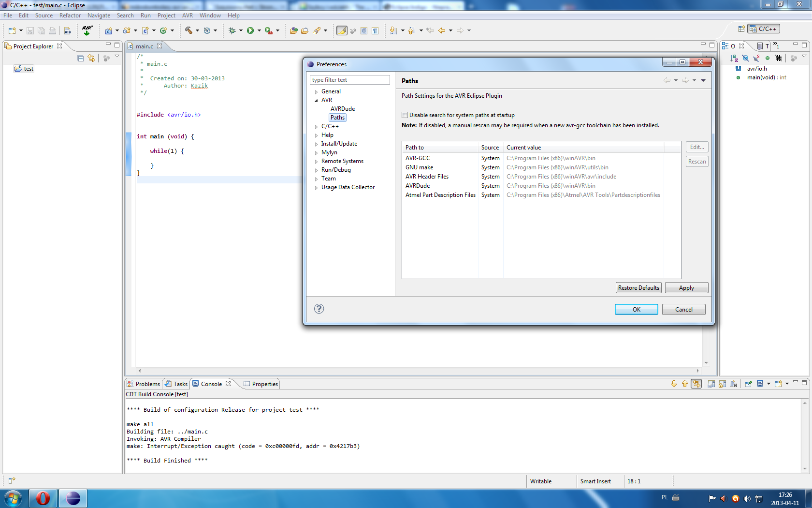The height and width of the screenshot is (508, 812).
Task: Expand the Run/Debug preferences node
Action: point(317,170)
